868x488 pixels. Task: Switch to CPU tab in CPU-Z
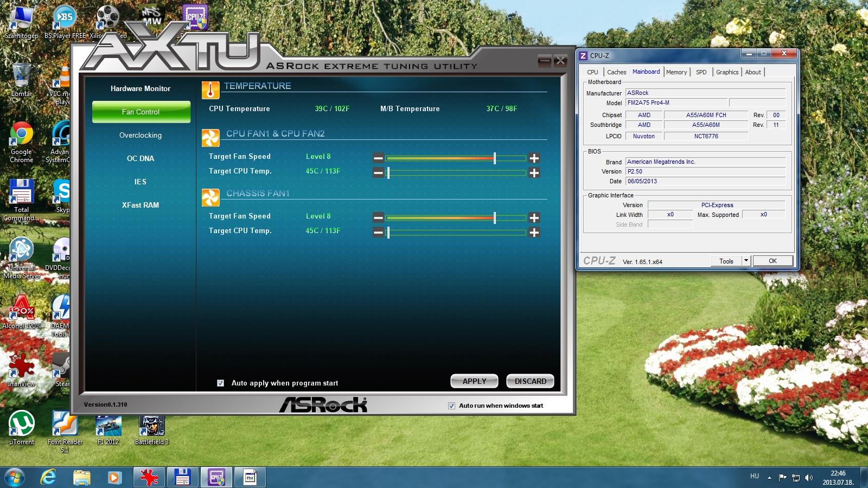(592, 72)
